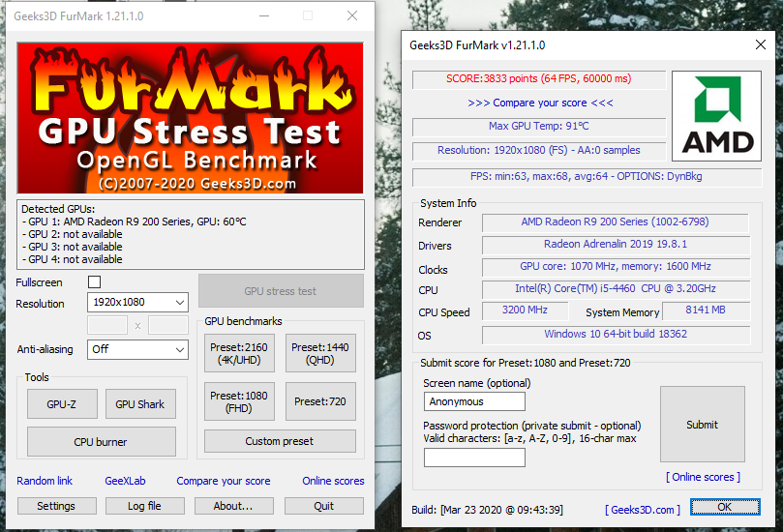783x532 pixels.
Task: Close the FurMark score dialog
Action: click(x=761, y=44)
